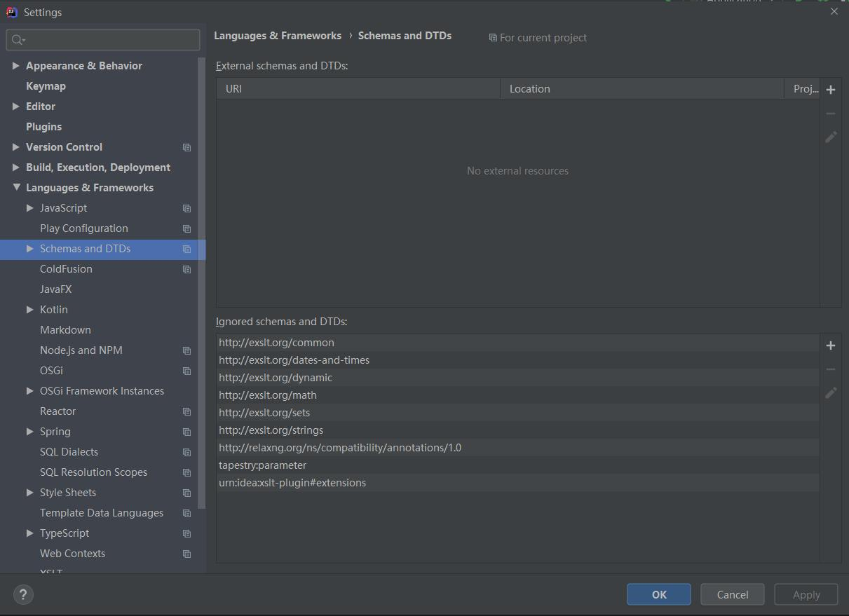This screenshot has height=616, width=849.
Task: Add an external schema with the plus icon
Action: 830,89
